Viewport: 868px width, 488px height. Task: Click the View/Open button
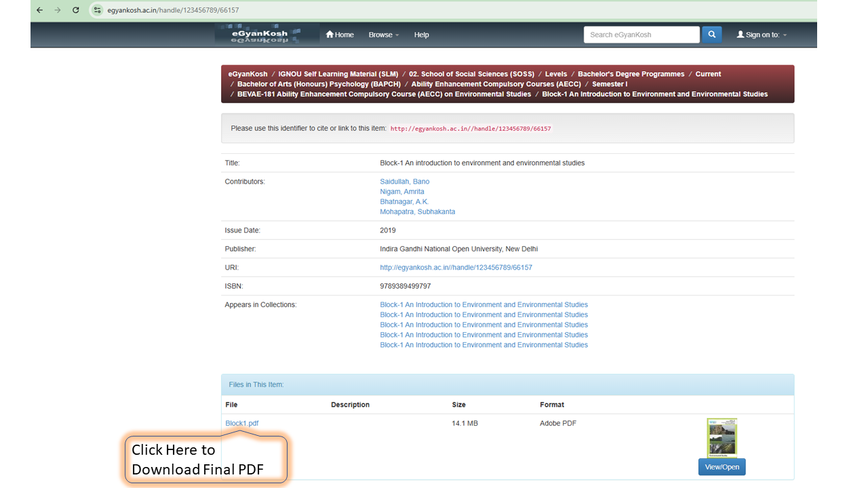(722, 466)
